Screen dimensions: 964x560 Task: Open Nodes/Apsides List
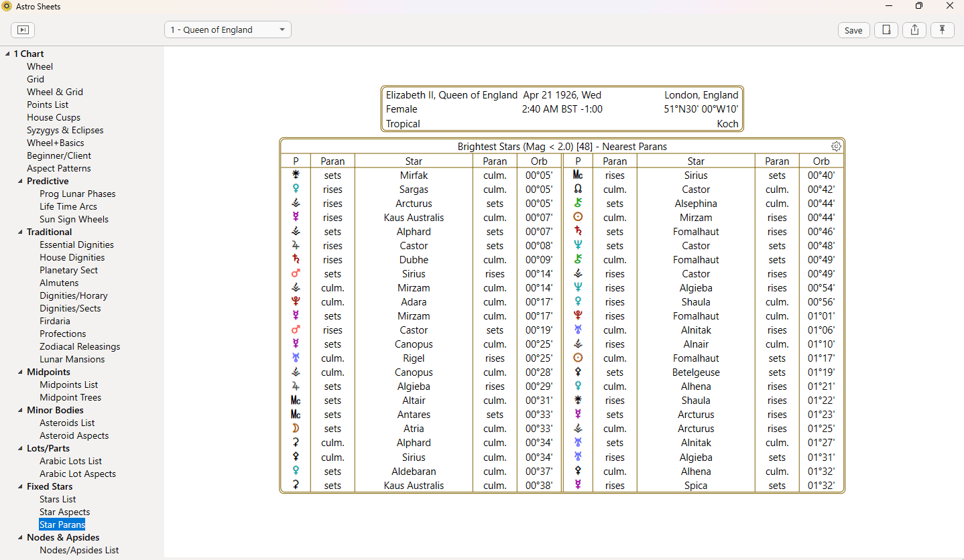[79, 550]
